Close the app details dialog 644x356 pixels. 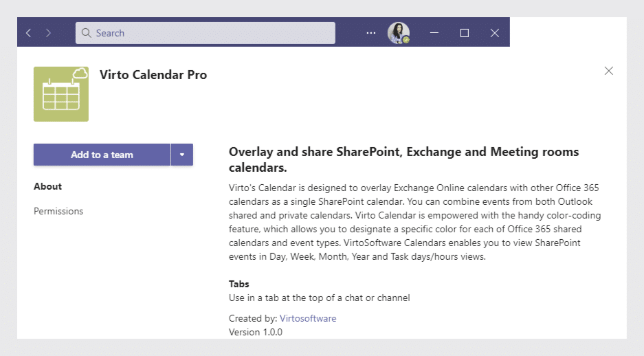pyautogui.click(x=609, y=71)
